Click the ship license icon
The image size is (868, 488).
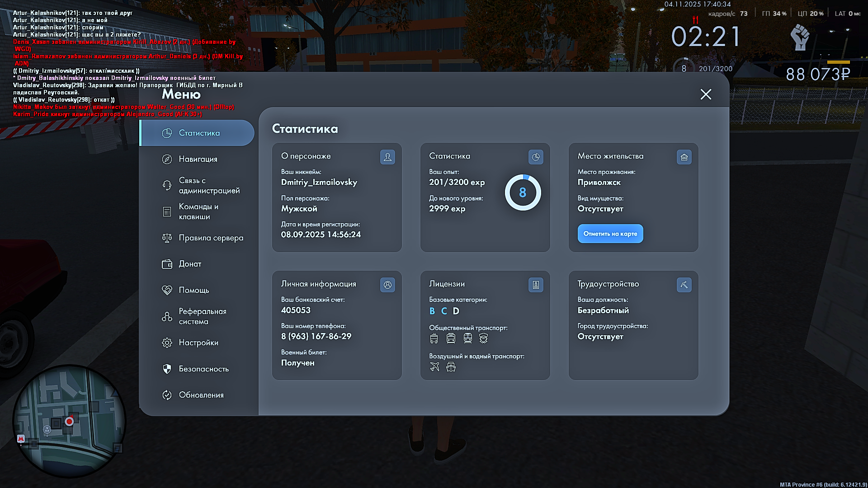pos(451,367)
